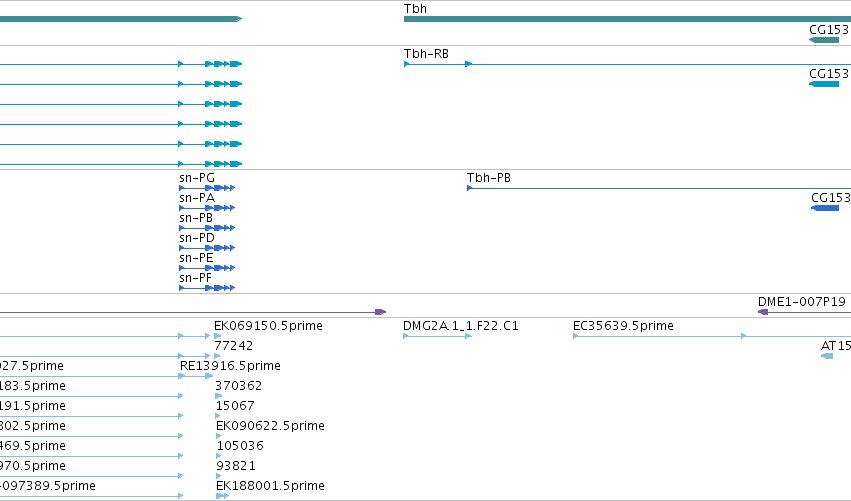Click the blue CG153 protein arrow glyph
The image size is (851, 501).
825,208
